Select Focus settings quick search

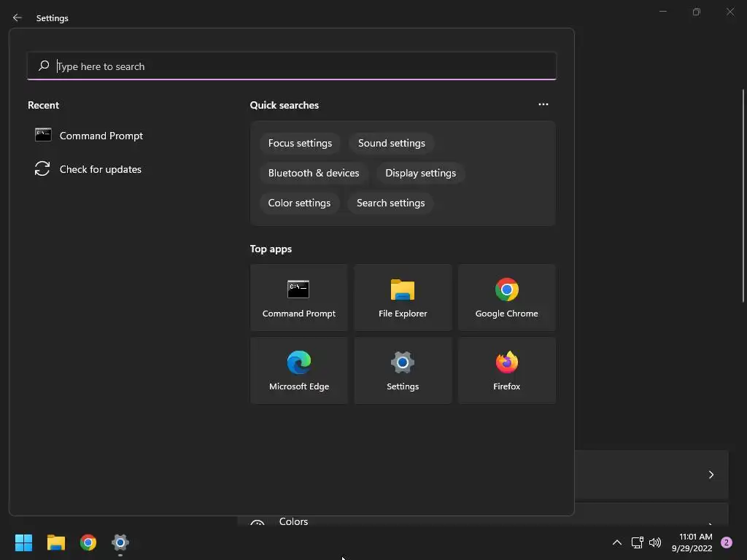pos(300,144)
